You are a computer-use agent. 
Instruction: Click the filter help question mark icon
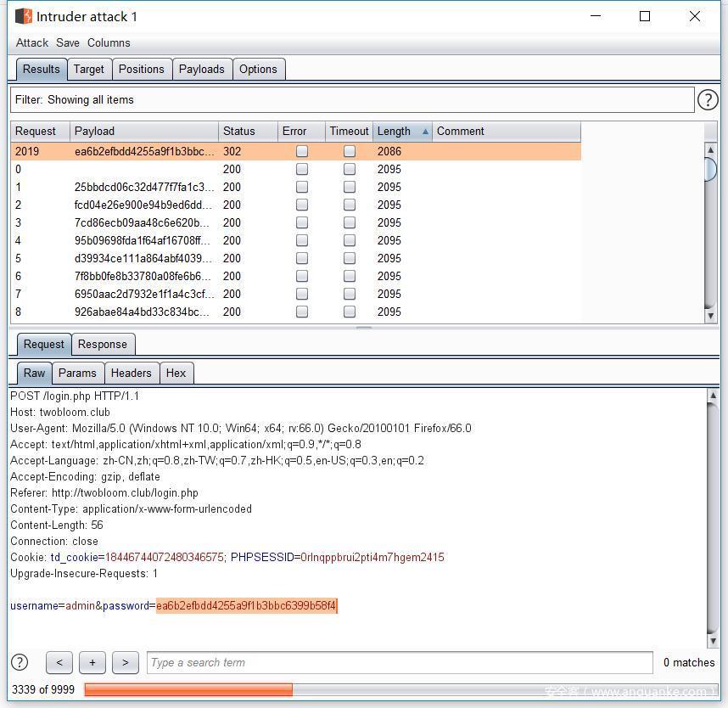(x=707, y=100)
